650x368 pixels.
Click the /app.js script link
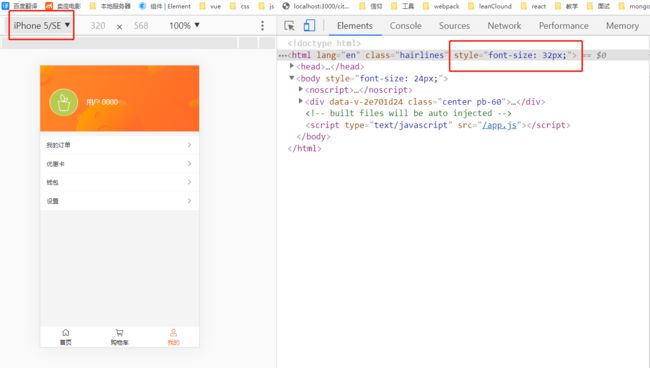pos(500,125)
